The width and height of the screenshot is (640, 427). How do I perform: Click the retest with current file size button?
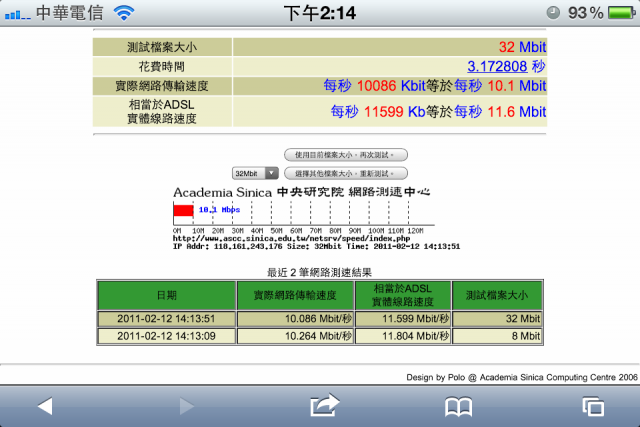point(346,155)
